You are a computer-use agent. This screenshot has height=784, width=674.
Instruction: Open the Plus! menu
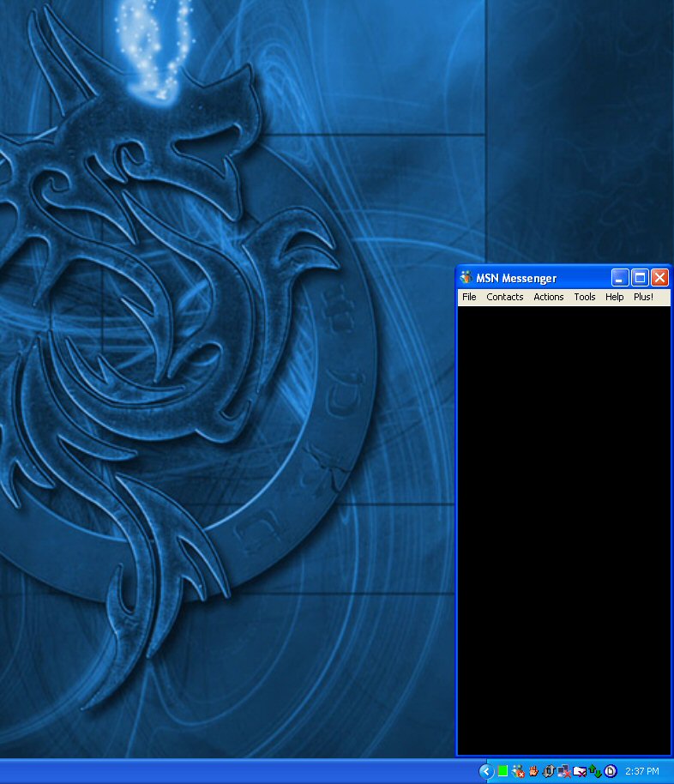[643, 297]
